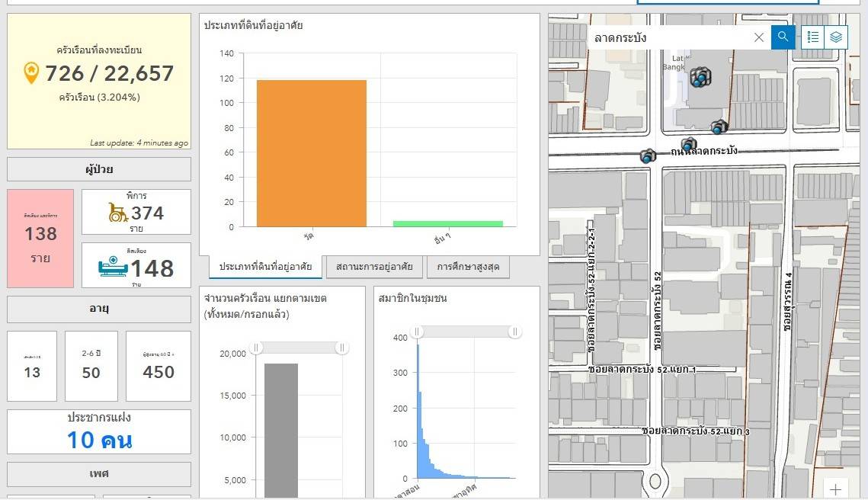
Task: Select the ประเภทที่ดินที่อยู่อาศัย tab
Action: click(265, 267)
